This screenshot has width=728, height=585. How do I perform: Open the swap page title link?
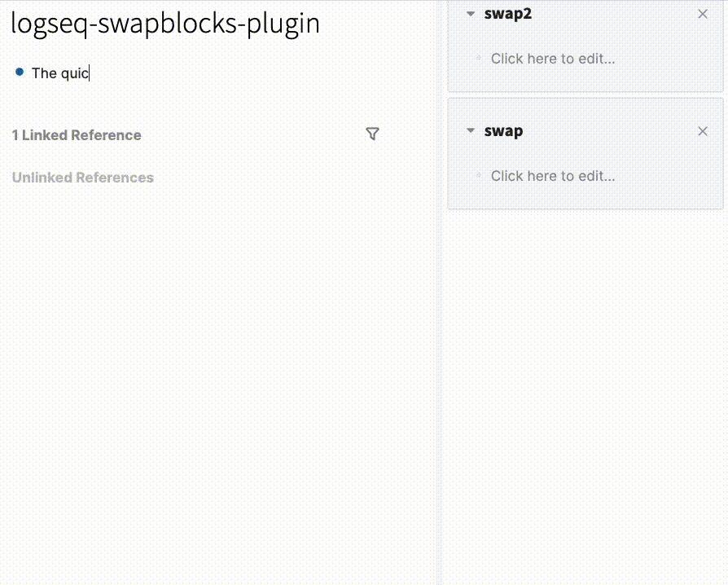tap(503, 131)
